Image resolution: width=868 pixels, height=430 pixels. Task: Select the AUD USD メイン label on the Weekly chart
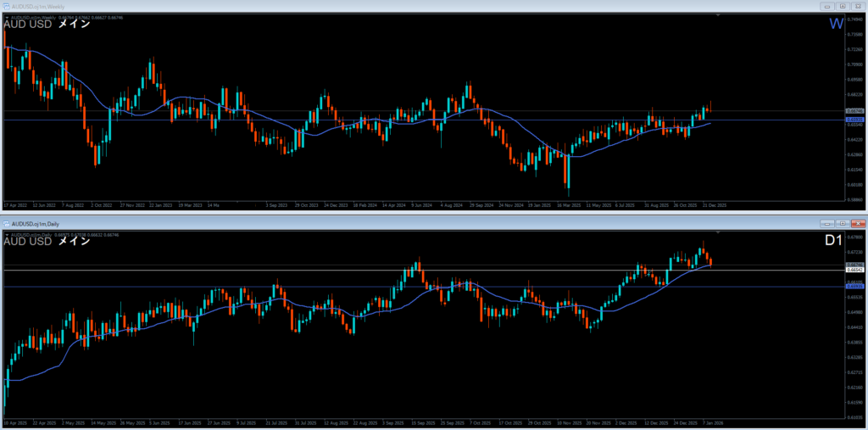tap(47, 25)
